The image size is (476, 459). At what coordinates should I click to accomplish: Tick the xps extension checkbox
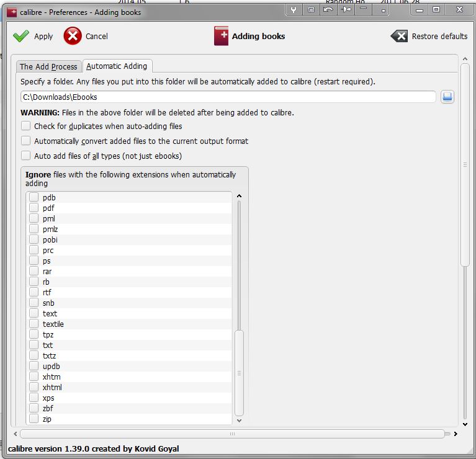pos(34,398)
